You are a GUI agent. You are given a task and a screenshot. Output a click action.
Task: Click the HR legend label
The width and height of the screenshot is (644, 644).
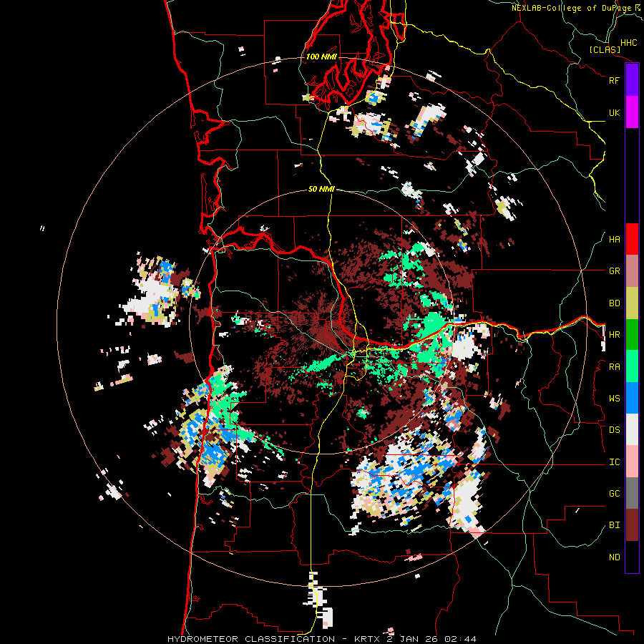point(614,335)
